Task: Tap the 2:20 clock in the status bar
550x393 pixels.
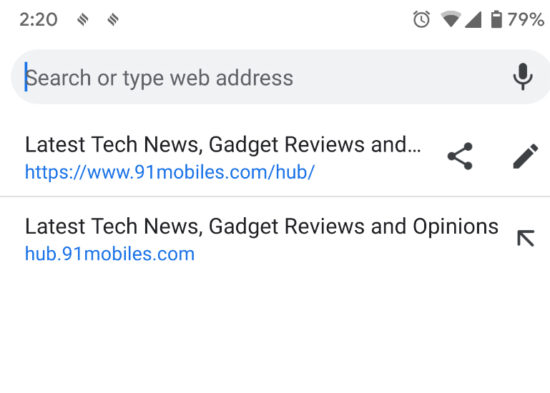Action: [x=39, y=20]
